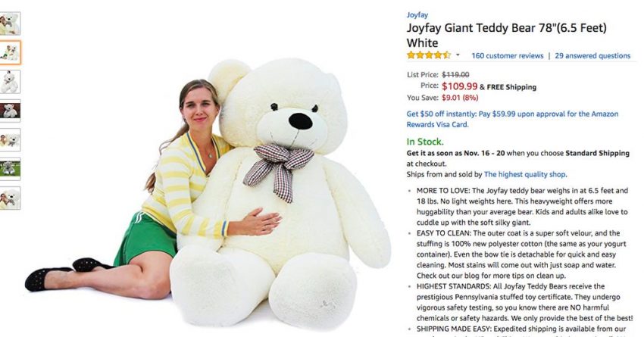This screenshot has width=644, height=337.
Task: Click the In Stock availability text
Action: (x=425, y=142)
